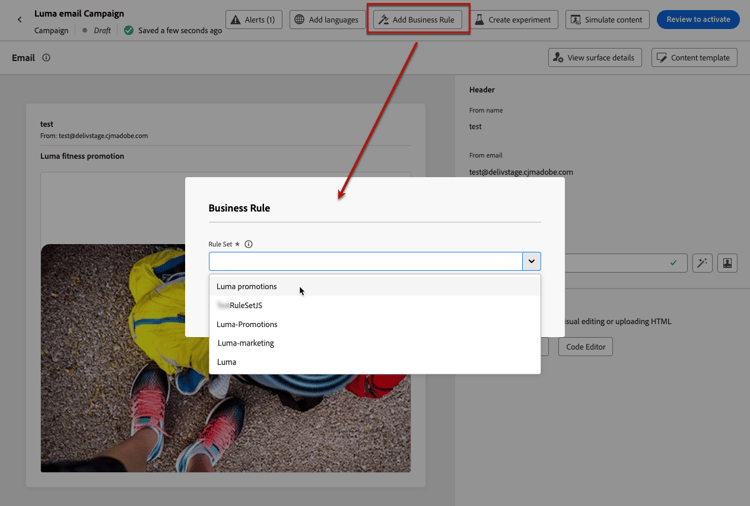Image resolution: width=750 pixels, height=506 pixels.
Task: Select the Luma option
Action: (375, 362)
